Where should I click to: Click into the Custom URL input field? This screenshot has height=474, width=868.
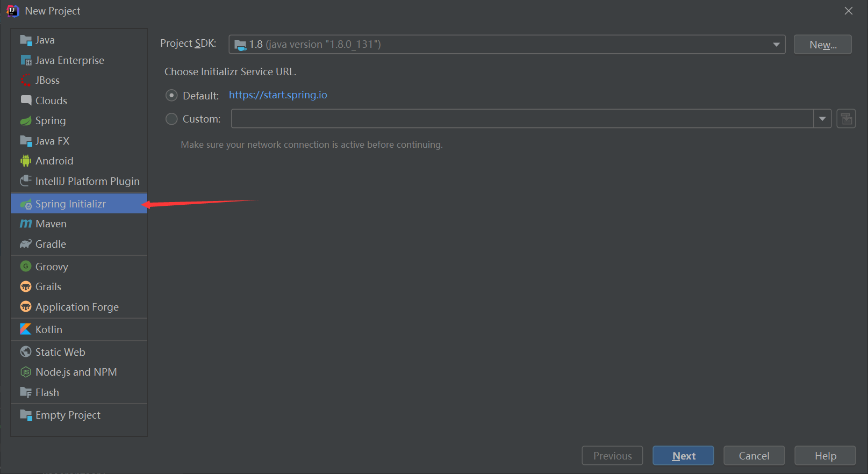[x=522, y=119]
